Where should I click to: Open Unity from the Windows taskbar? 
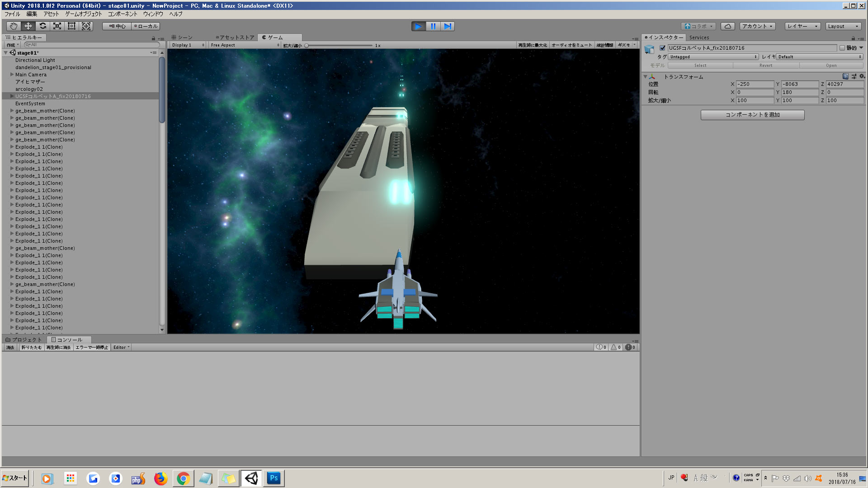pos(251,478)
